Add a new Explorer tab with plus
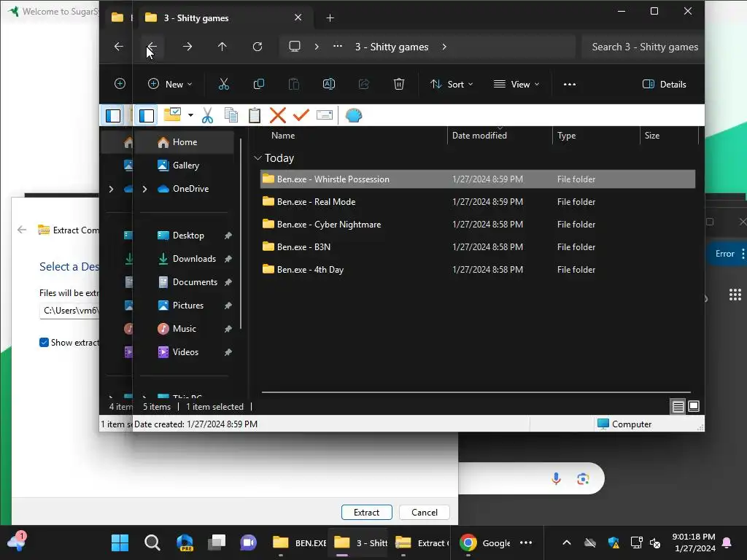 tap(330, 18)
